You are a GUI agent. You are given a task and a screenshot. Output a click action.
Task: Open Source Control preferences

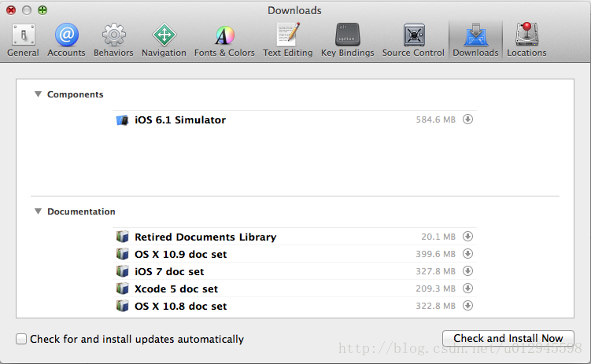click(x=413, y=40)
